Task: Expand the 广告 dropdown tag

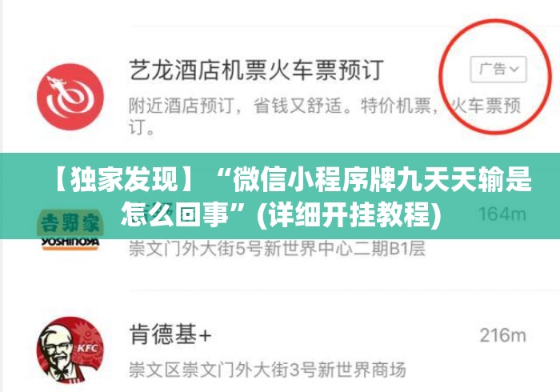Action: point(498,70)
